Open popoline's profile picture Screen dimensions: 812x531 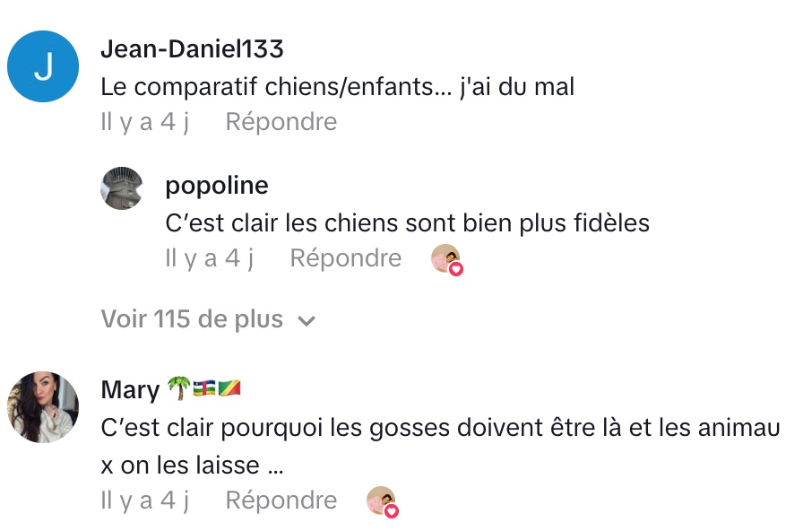point(122,187)
